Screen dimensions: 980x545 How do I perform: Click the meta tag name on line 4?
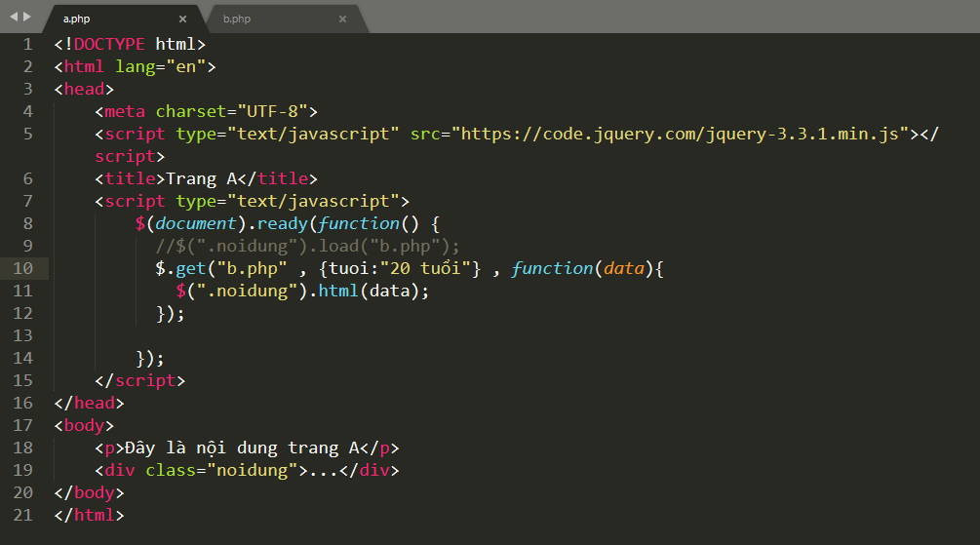pos(125,112)
